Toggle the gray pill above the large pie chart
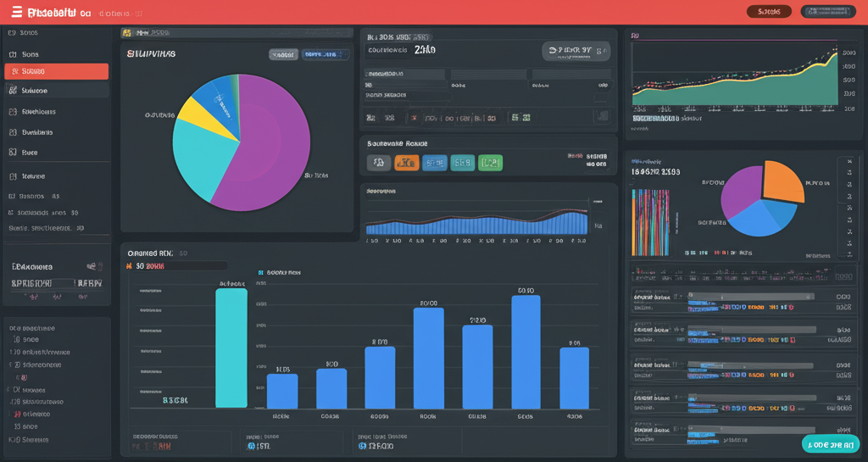 click(x=283, y=54)
